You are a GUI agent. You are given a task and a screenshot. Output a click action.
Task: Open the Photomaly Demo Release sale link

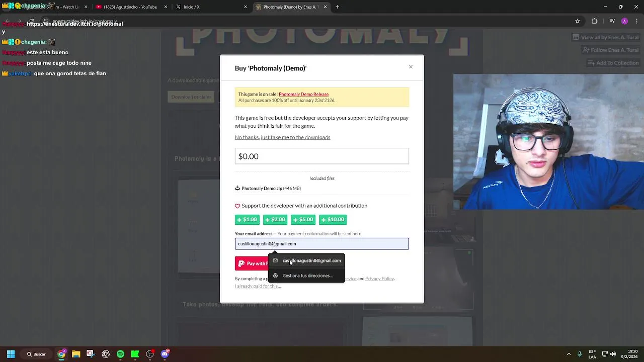tap(303, 94)
